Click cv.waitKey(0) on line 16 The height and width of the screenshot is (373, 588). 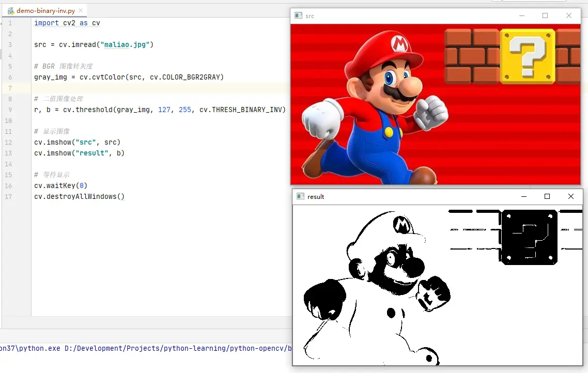pos(61,186)
